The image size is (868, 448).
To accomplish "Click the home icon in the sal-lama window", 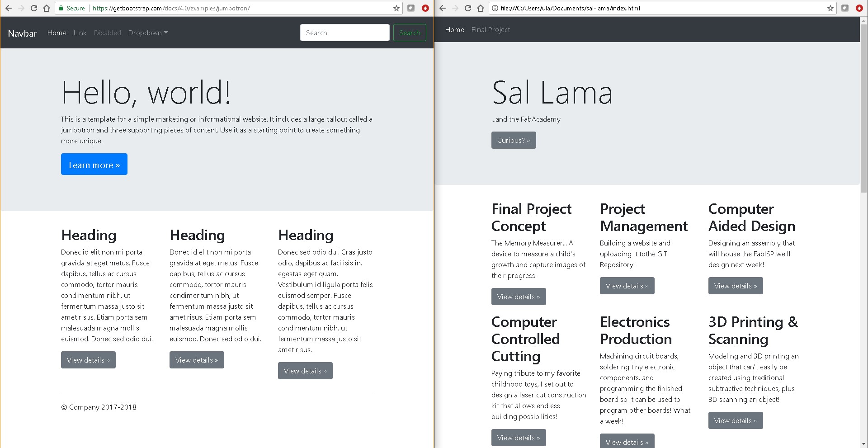I will (481, 8).
